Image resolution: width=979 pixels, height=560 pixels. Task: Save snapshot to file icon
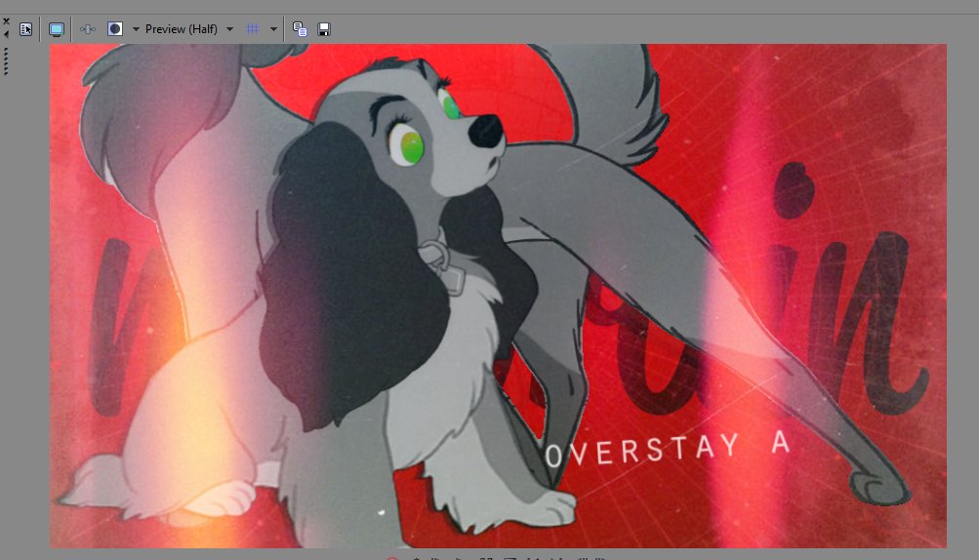click(x=324, y=29)
